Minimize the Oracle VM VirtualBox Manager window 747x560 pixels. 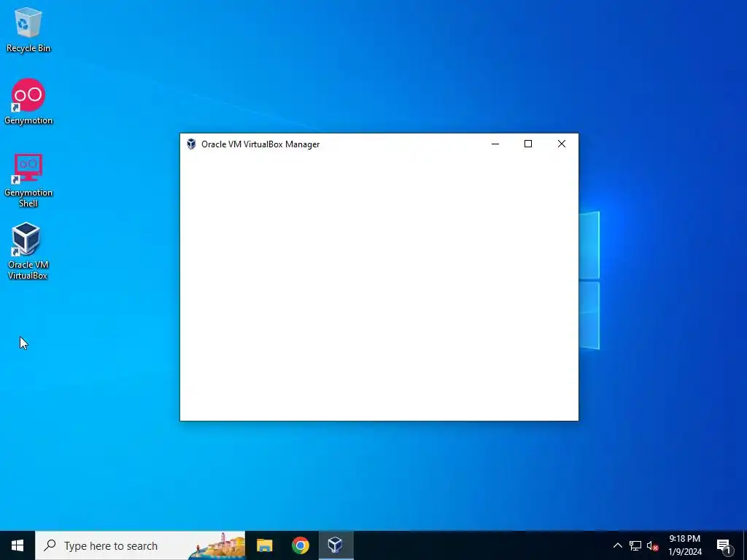point(495,144)
